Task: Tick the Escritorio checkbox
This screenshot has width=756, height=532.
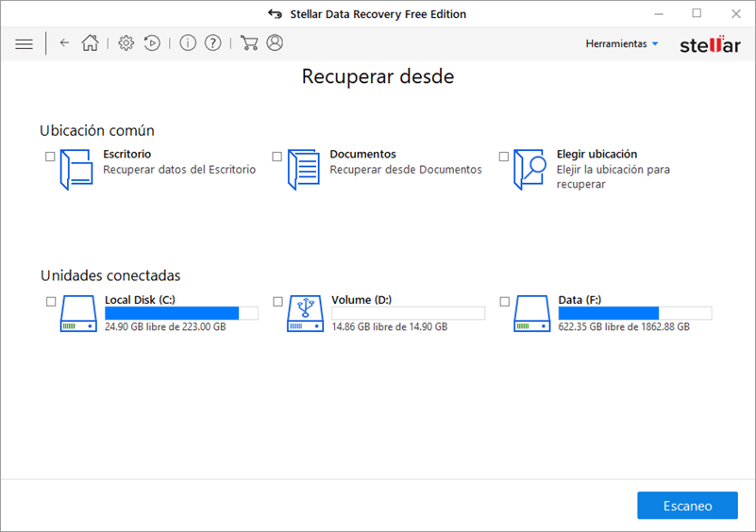Action: [x=50, y=157]
